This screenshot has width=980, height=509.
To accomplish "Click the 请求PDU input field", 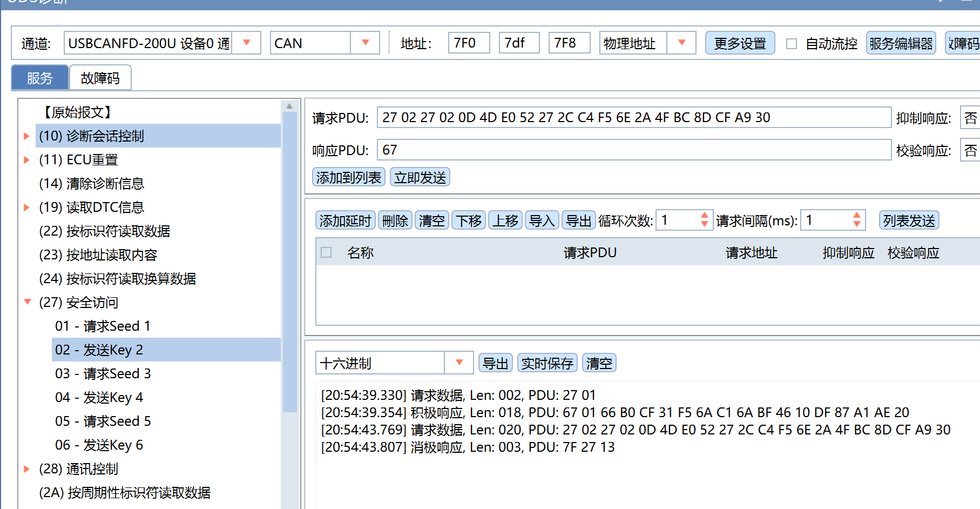I will click(634, 117).
